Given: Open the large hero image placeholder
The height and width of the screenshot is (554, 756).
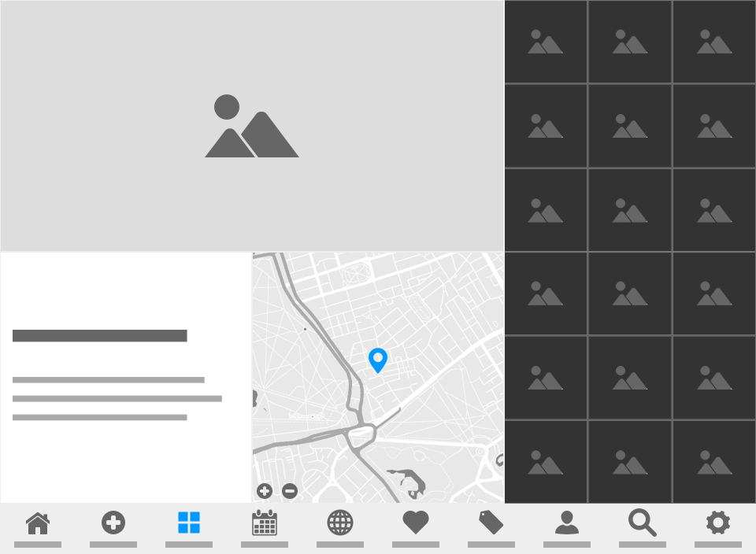Looking at the screenshot, I should [x=252, y=124].
